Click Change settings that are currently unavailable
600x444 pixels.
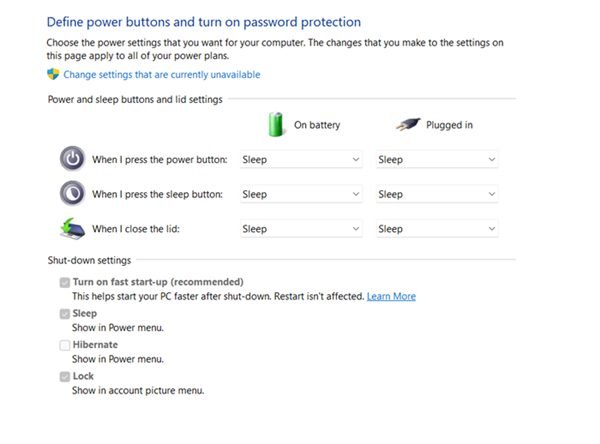(x=161, y=75)
